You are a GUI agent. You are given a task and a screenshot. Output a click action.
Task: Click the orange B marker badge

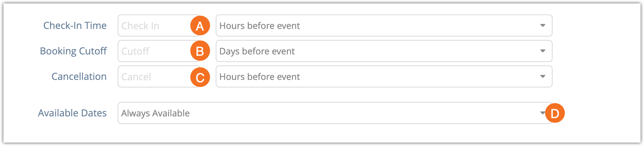click(x=200, y=51)
